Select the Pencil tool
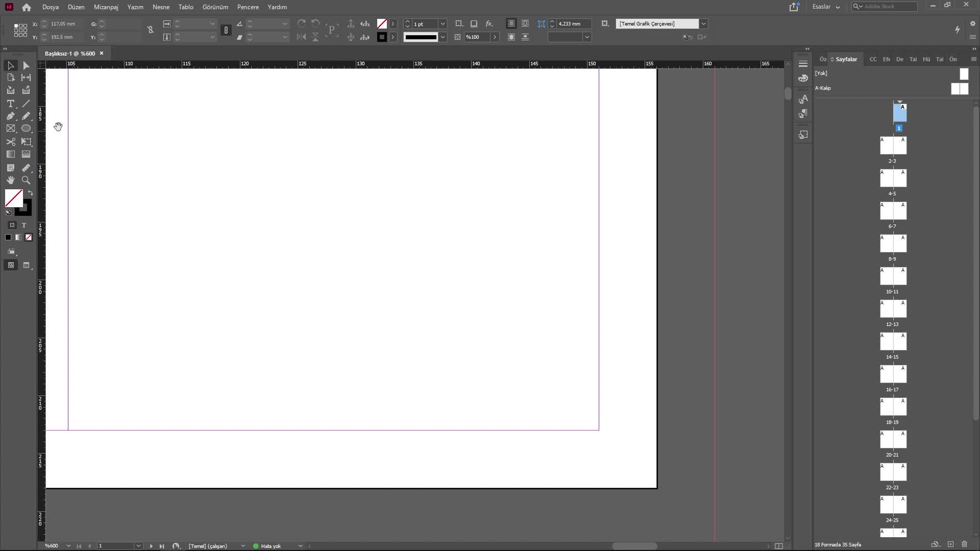The width and height of the screenshot is (980, 551). click(x=26, y=116)
